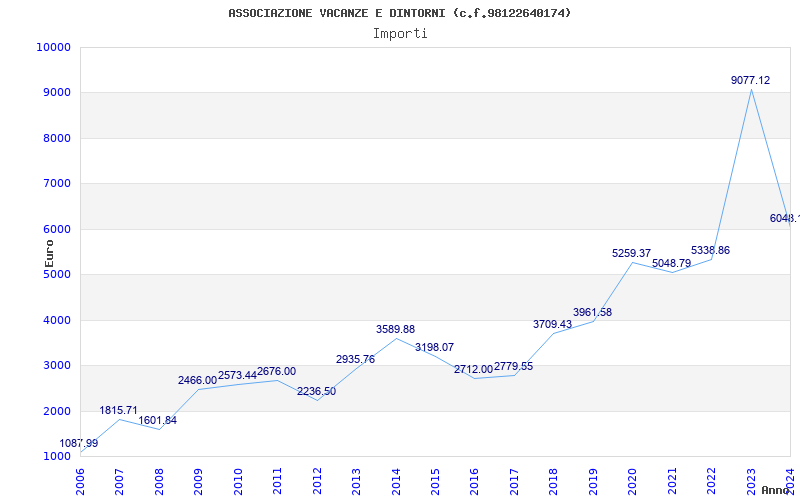The image size is (800, 500).
Task: Click y-axis value 2000
Action: point(57,411)
